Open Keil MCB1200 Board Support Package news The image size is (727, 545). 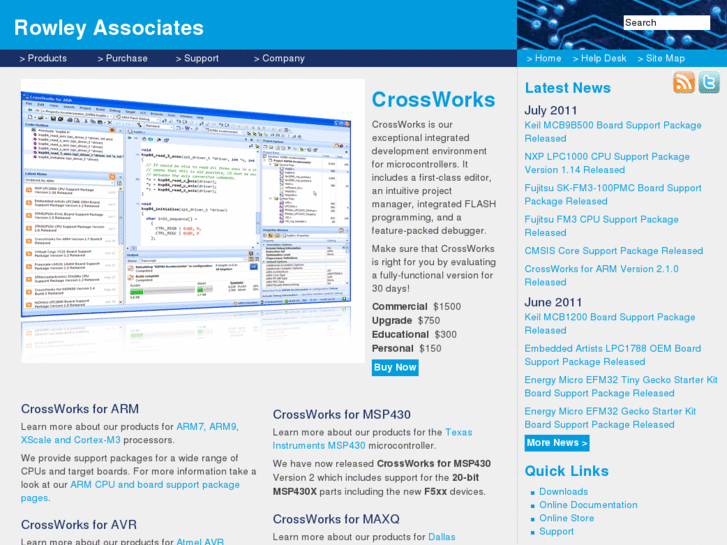(x=610, y=324)
